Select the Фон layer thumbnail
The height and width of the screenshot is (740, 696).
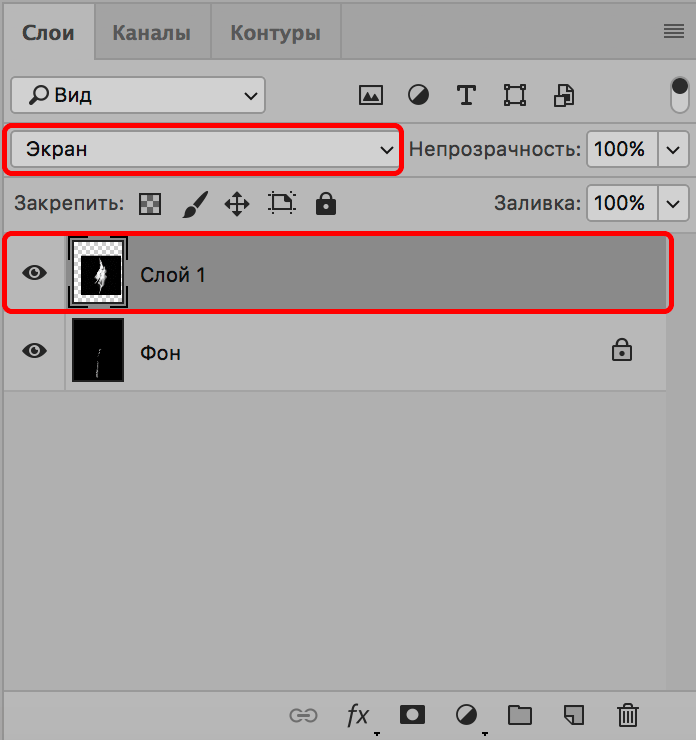(98, 350)
